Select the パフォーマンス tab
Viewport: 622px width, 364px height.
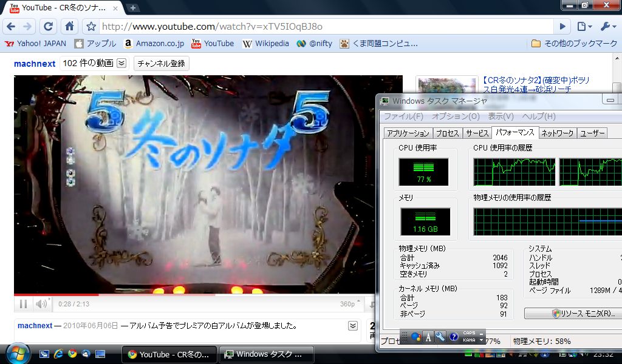515,132
